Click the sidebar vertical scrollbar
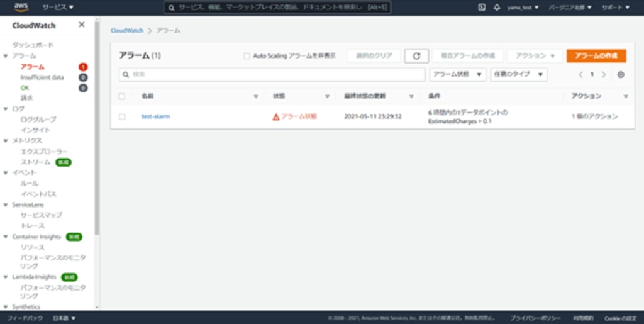This screenshot has height=324, width=644. 97,128
